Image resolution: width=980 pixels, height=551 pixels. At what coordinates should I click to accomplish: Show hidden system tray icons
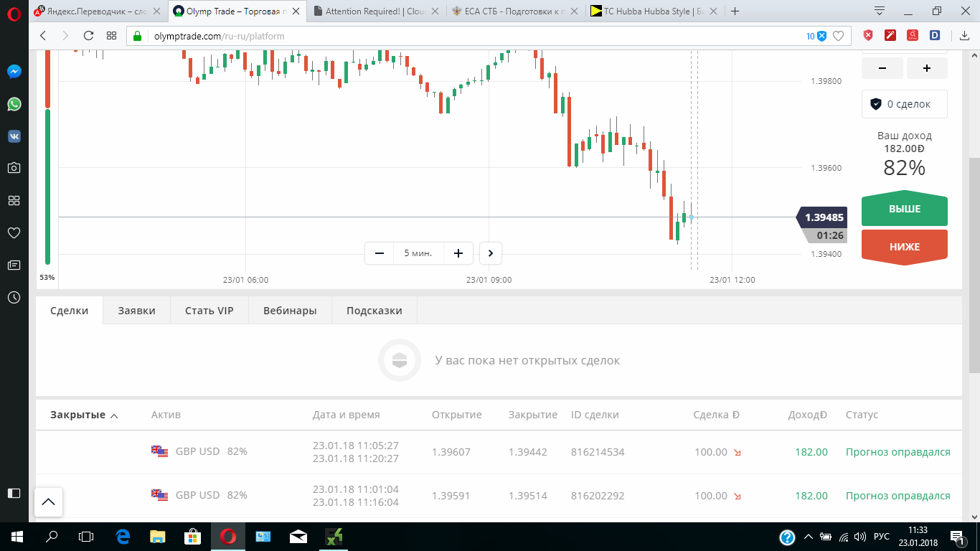click(x=809, y=537)
